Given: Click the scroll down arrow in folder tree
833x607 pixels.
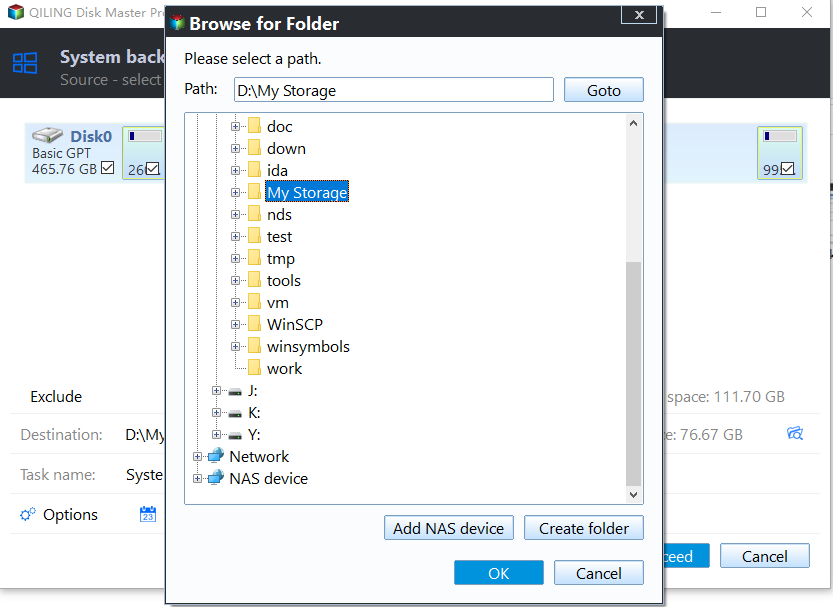Looking at the screenshot, I should (x=633, y=494).
